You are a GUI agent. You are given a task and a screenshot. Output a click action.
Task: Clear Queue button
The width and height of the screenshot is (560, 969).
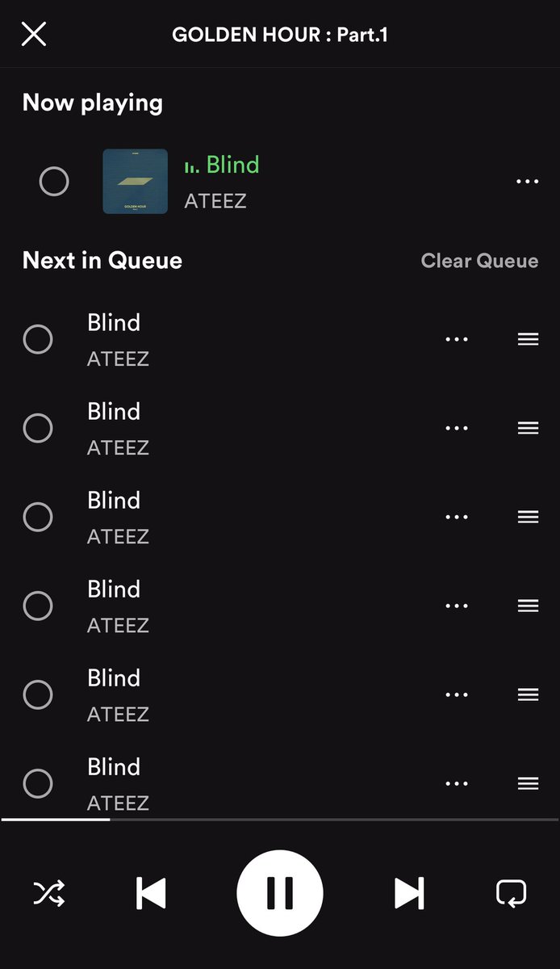(479, 261)
